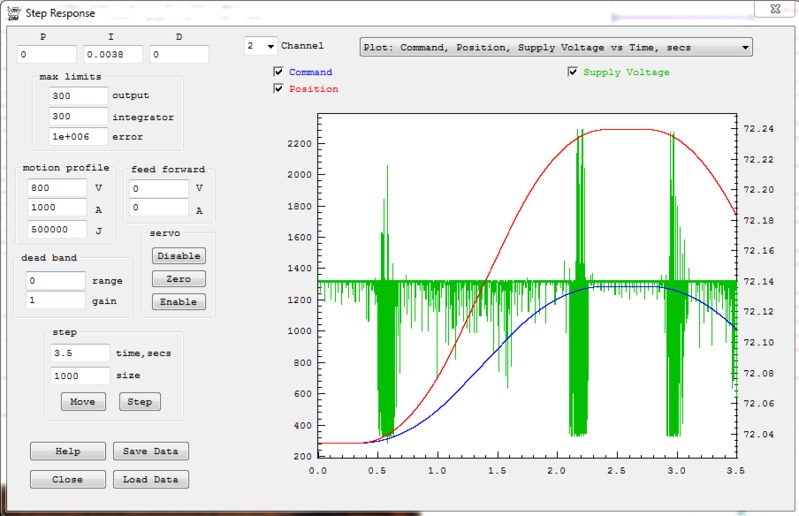Click the Save Data button
Screen dimensions: 799x516
pos(150,451)
